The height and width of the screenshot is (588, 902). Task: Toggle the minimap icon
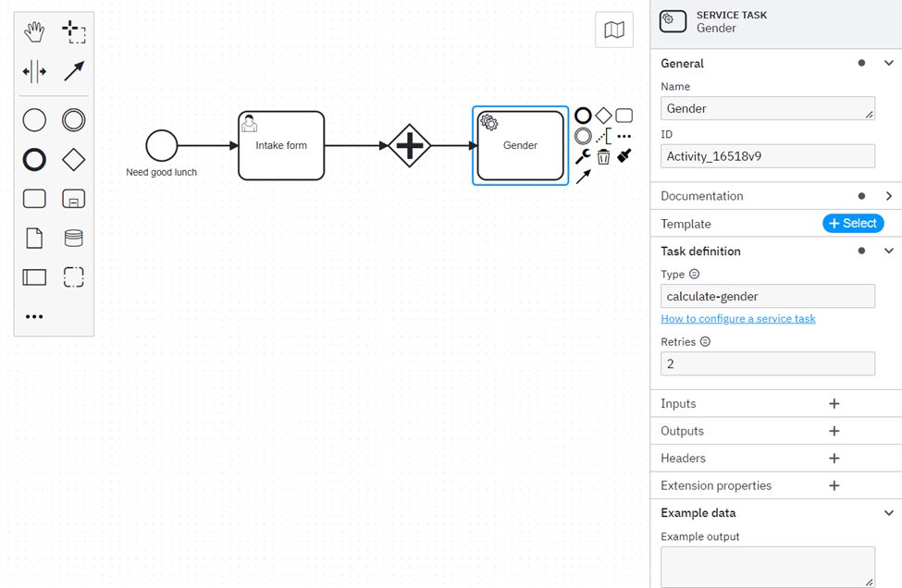[x=614, y=30]
